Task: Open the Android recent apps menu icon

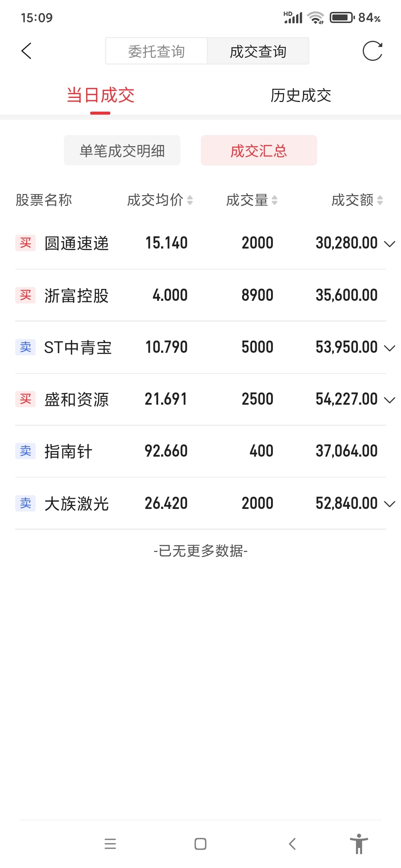Action: (x=110, y=844)
